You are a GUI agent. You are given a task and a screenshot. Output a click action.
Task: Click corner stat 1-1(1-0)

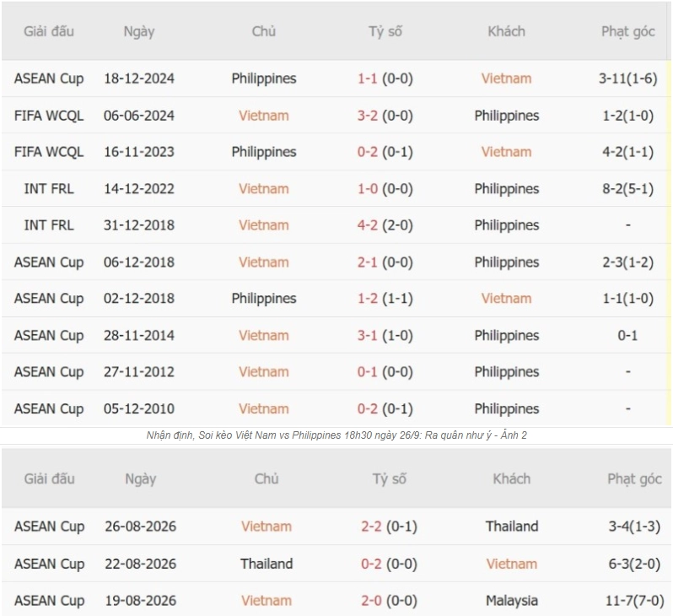click(x=628, y=299)
